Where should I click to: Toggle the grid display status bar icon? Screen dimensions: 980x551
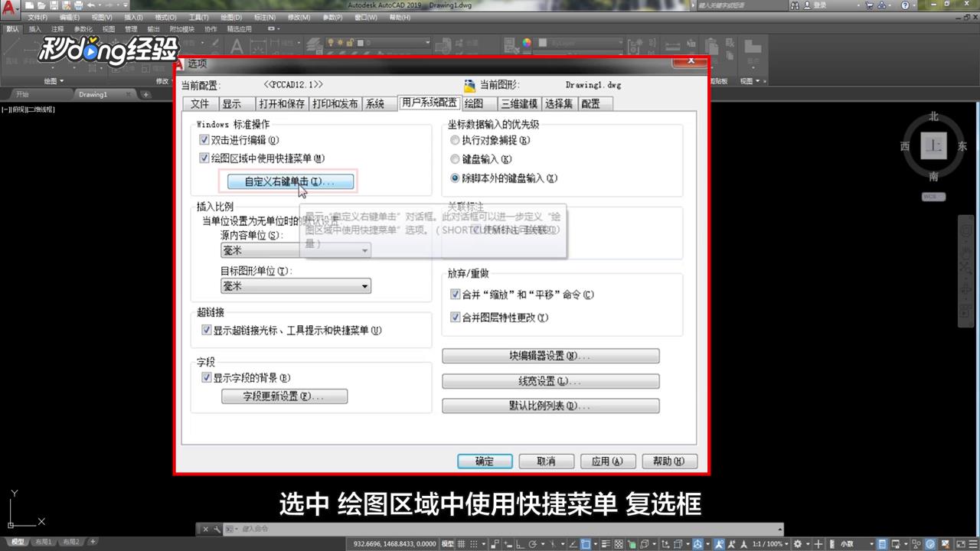(x=462, y=543)
